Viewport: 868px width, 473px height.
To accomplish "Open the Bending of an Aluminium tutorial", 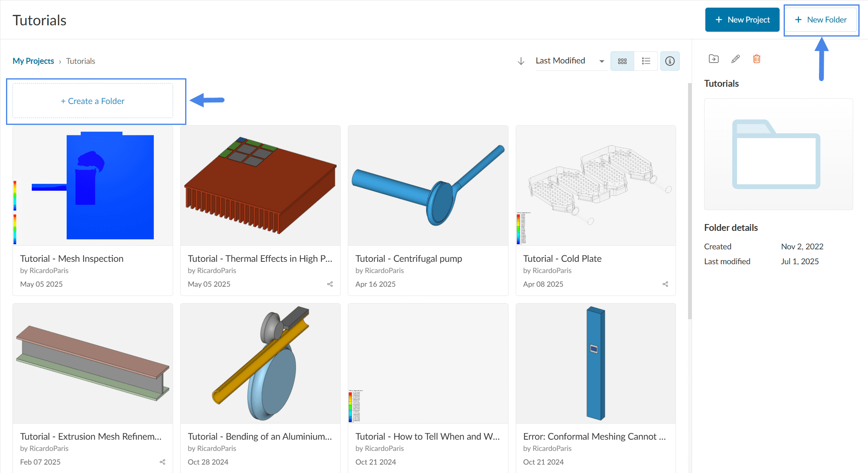I will [260, 363].
